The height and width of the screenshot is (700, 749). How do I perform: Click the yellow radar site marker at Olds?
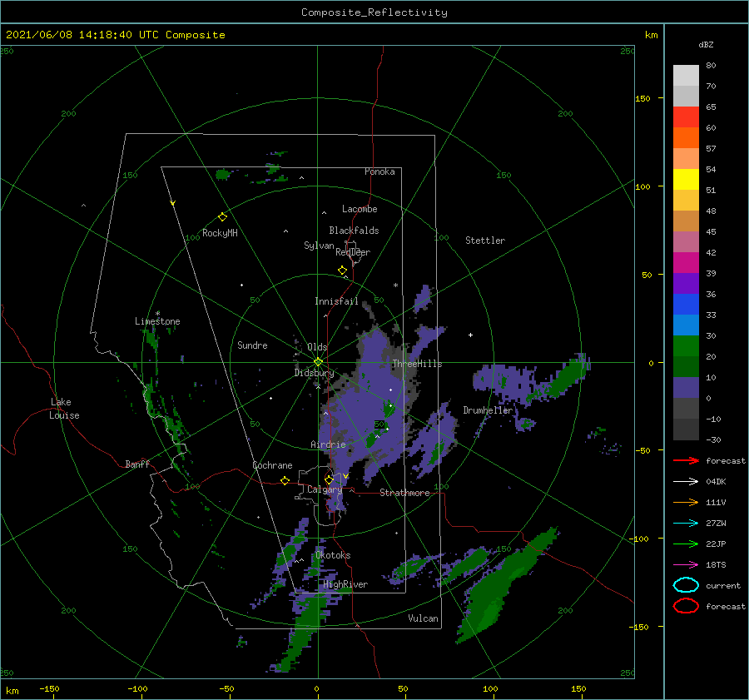[x=318, y=362]
